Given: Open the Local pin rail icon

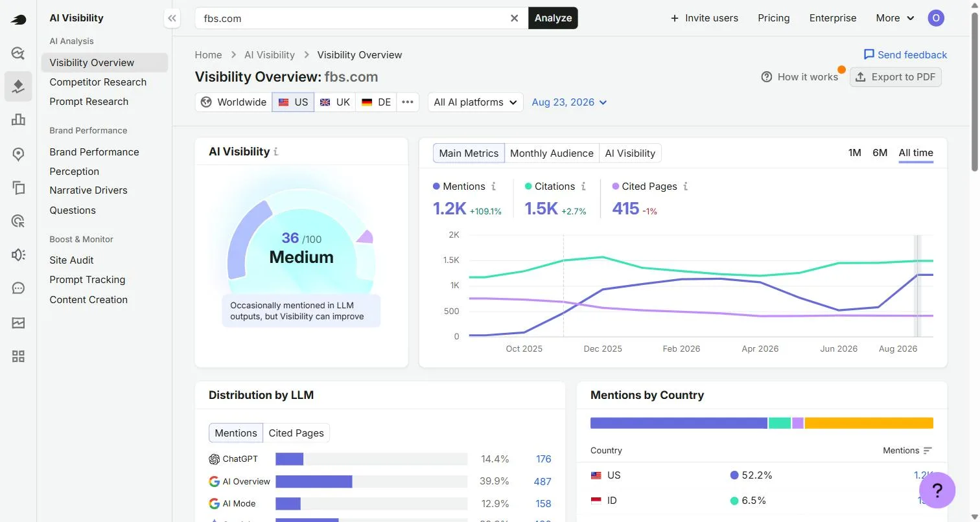Looking at the screenshot, I should coord(18,154).
